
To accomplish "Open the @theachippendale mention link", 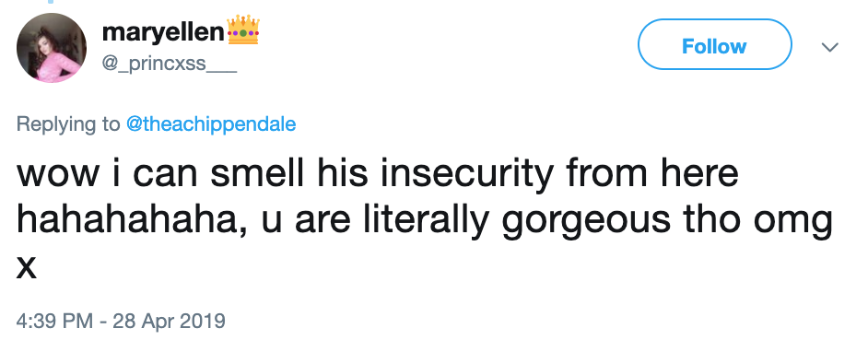I will point(211,124).
